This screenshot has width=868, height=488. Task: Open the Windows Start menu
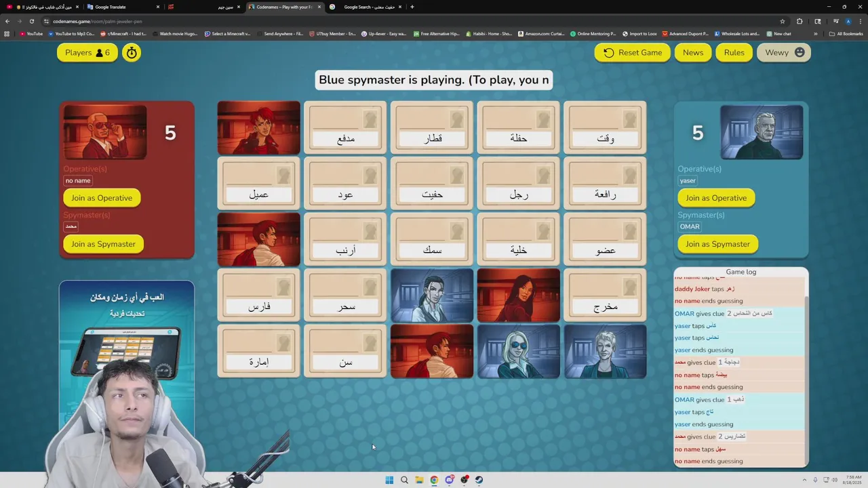389,480
